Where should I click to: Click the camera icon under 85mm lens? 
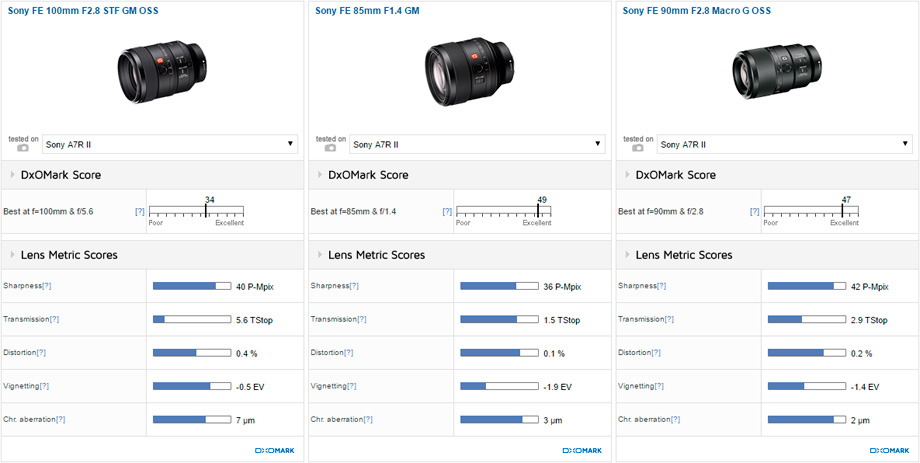click(x=330, y=148)
